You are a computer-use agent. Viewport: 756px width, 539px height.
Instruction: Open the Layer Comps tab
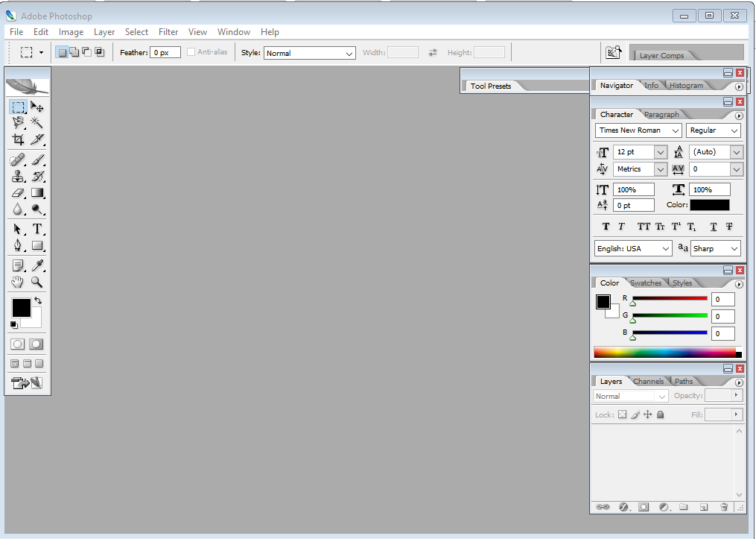(661, 55)
